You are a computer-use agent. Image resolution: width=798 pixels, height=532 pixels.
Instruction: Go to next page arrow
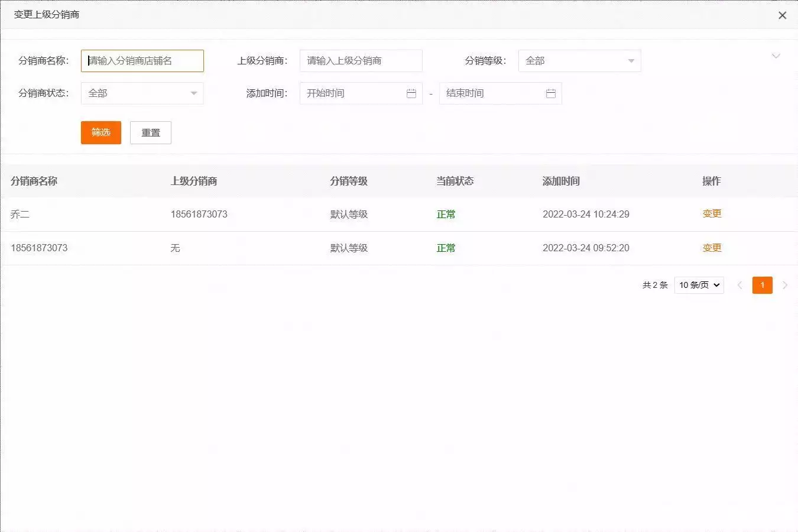pos(785,285)
